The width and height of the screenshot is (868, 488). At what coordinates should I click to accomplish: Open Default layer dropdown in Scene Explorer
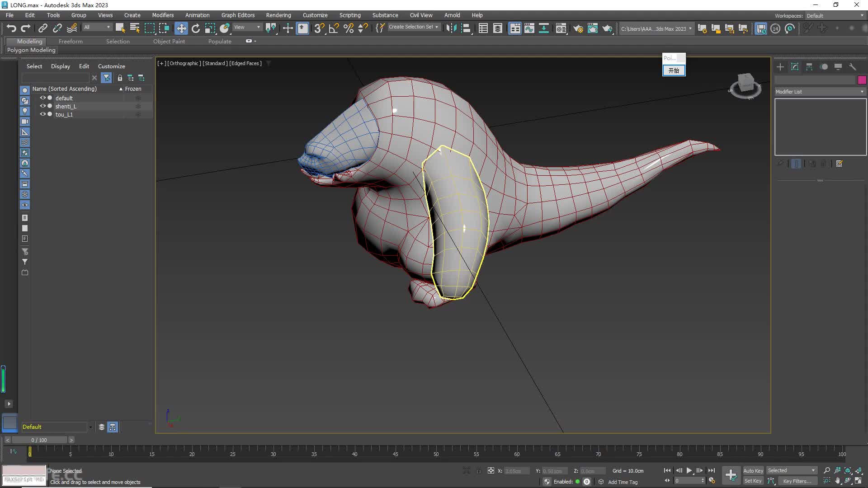coord(90,427)
